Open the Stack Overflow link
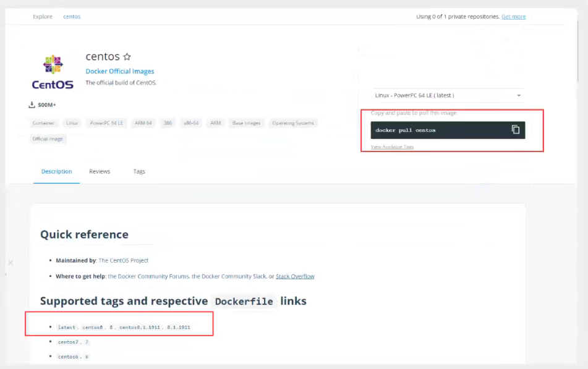The image size is (588, 369). [x=295, y=276]
